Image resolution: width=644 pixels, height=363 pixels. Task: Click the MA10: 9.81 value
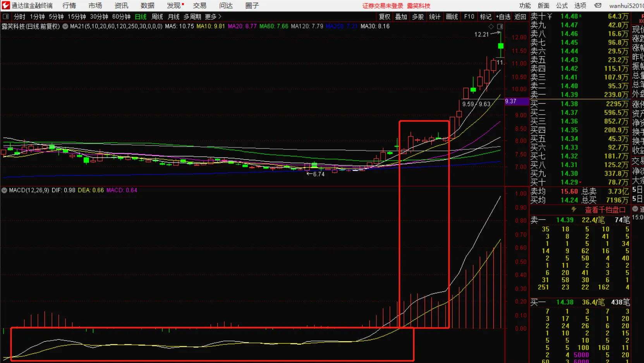(x=211, y=26)
